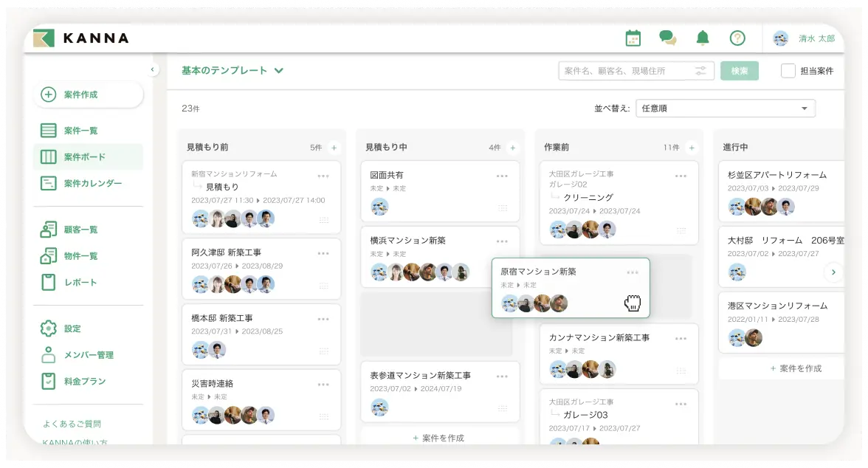Open more menu on 新宿マンションリフォーム card
This screenshot has width=868, height=468.
click(323, 176)
